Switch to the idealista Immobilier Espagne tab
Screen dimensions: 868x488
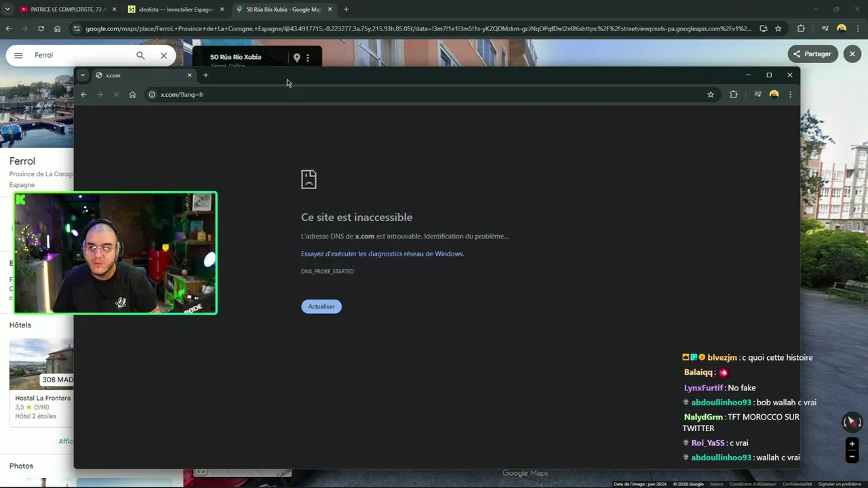coord(176,9)
